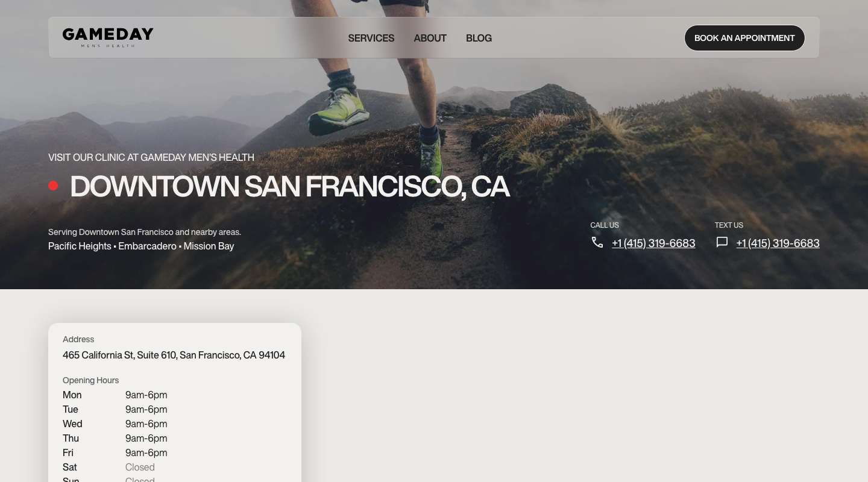Open the phone number under Text Us
Viewport: 868px width, 482px height.
click(778, 243)
